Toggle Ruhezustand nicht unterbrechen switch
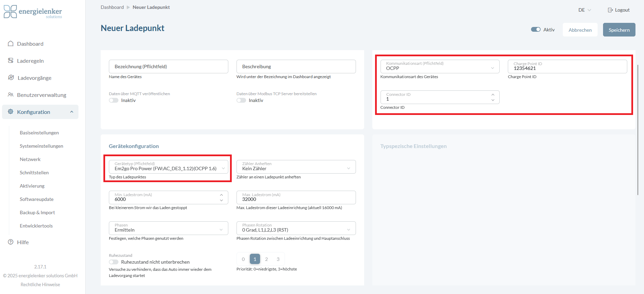Image resolution: width=644 pixels, height=294 pixels. tap(114, 262)
